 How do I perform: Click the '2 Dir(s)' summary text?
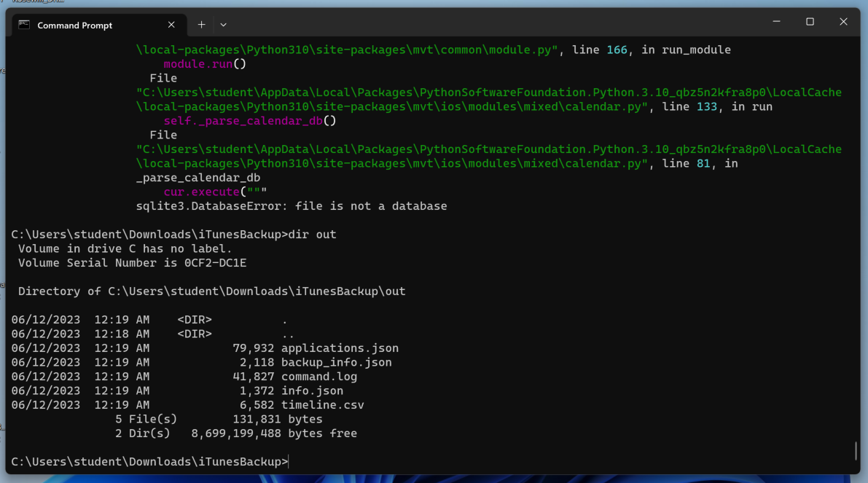(x=143, y=433)
